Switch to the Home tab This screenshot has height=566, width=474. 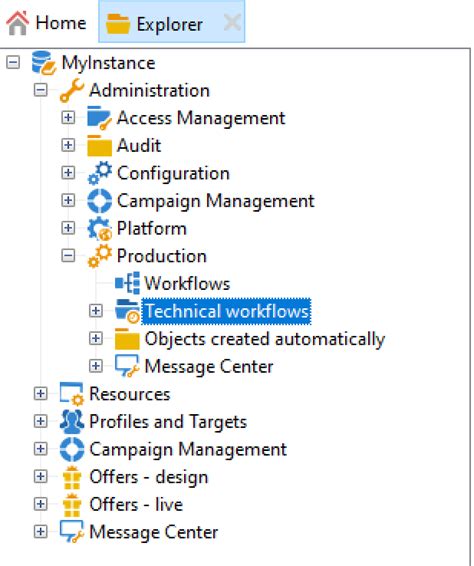(x=46, y=23)
